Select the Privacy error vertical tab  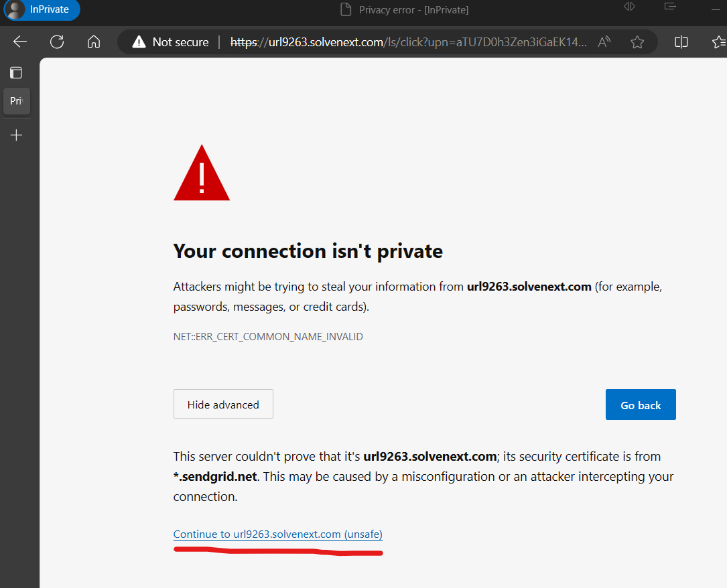(17, 101)
